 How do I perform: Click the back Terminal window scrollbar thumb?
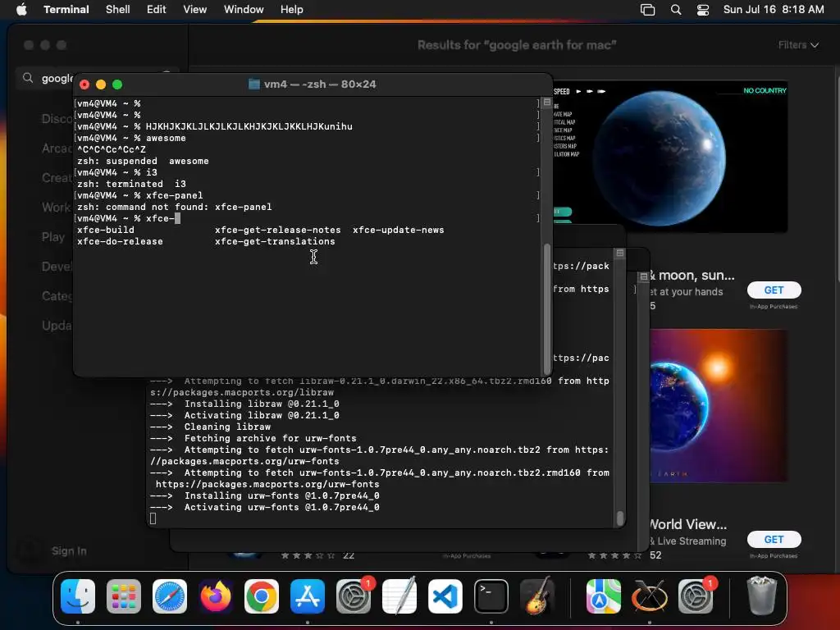tap(620, 518)
